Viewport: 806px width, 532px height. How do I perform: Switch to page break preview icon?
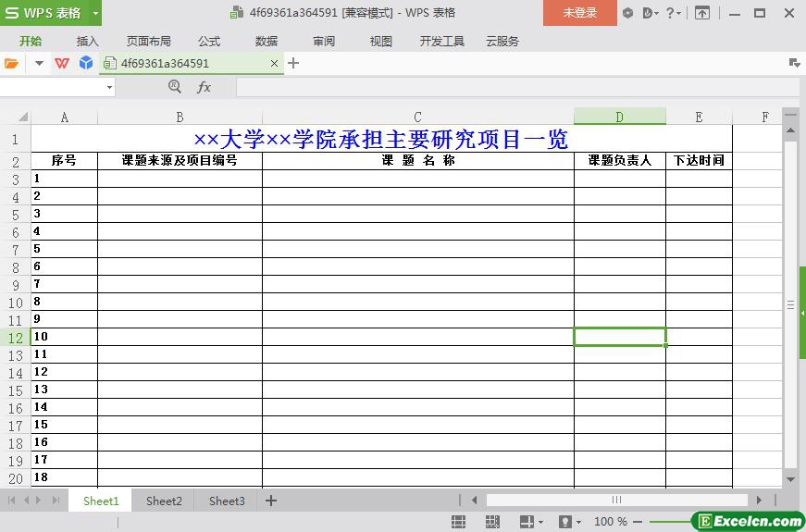(x=492, y=522)
